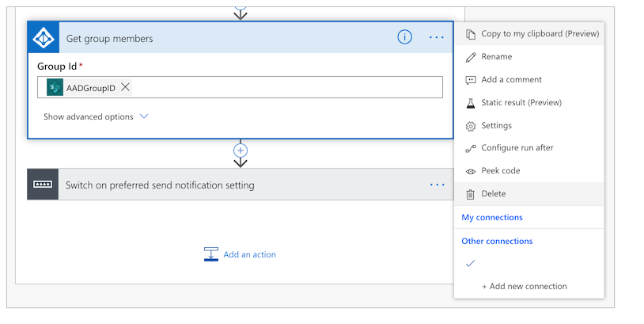The height and width of the screenshot is (324, 644).
Task: Click the Group Id input field
Action: pyautogui.click(x=285, y=87)
